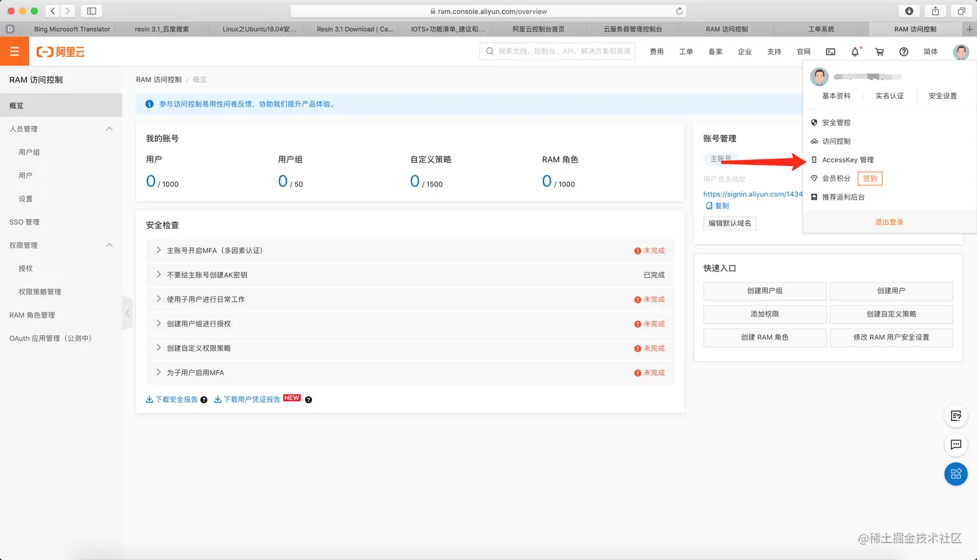Open the 简体 language selector
The height and width of the screenshot is (560, 977).
(930, 52)
